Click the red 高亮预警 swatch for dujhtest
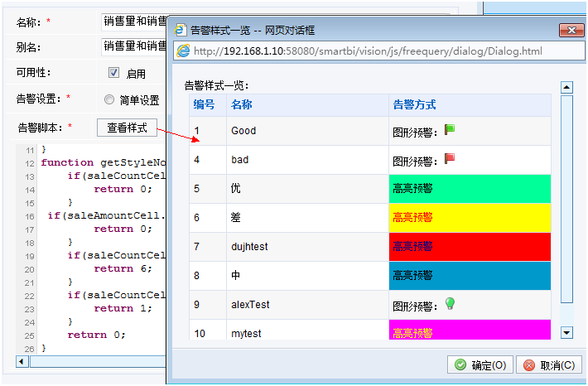The image size is (588, 386). tap(470, 247)
